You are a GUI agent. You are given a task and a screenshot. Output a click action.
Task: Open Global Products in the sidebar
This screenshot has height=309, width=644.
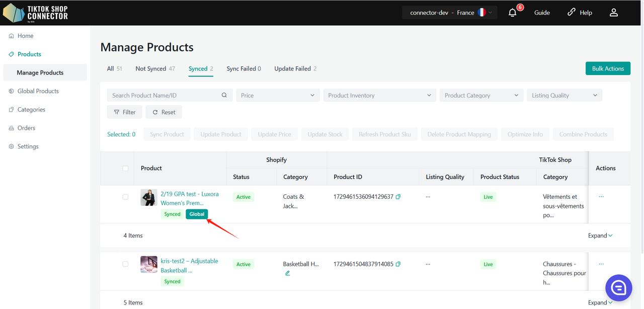pyautogui.click(x=38, y=91)
